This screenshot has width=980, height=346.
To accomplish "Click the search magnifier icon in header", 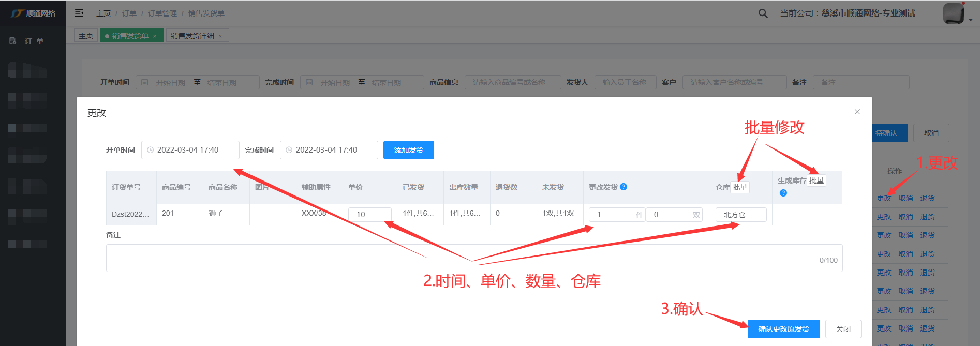I will click(x=763, y=13).
